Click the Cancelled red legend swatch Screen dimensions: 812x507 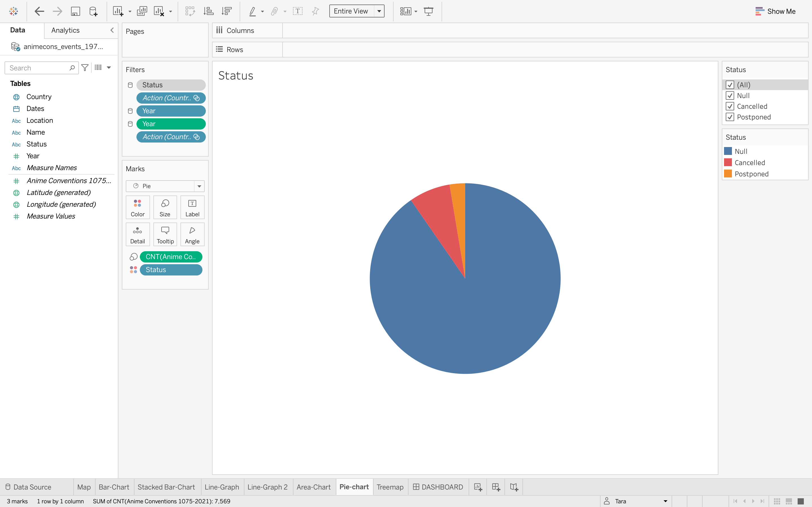pos(728,163)
